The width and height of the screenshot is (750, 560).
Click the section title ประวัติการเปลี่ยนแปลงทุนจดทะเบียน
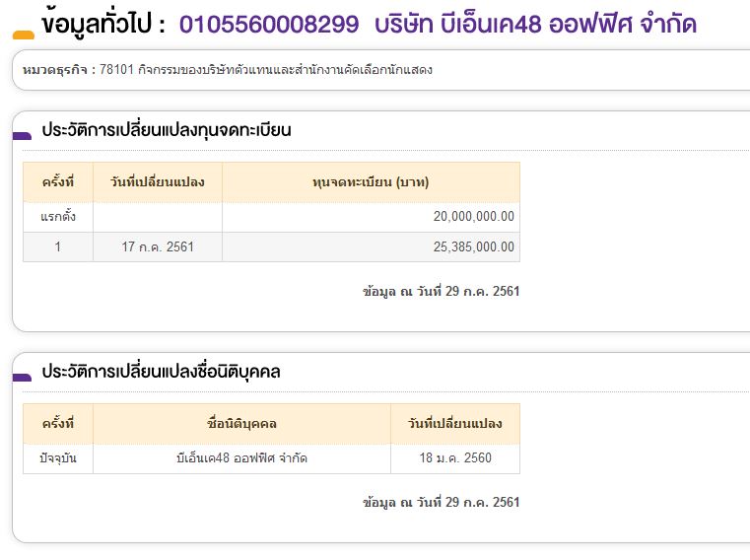pos(167,130)
